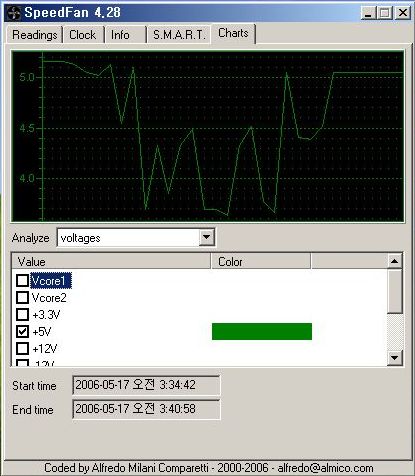This screenshot has width=415, height=476.
Task: Enable the Vcore1 checkbox
Action: 22,281
